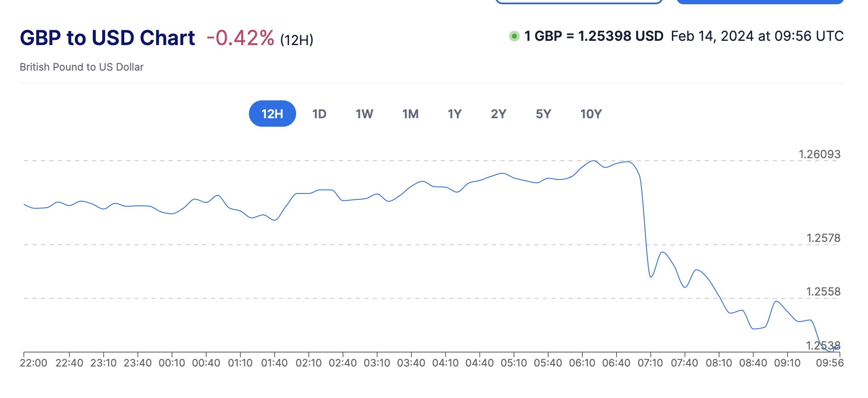
Task: Open the 10Y chart range
Action: (591, 114)
